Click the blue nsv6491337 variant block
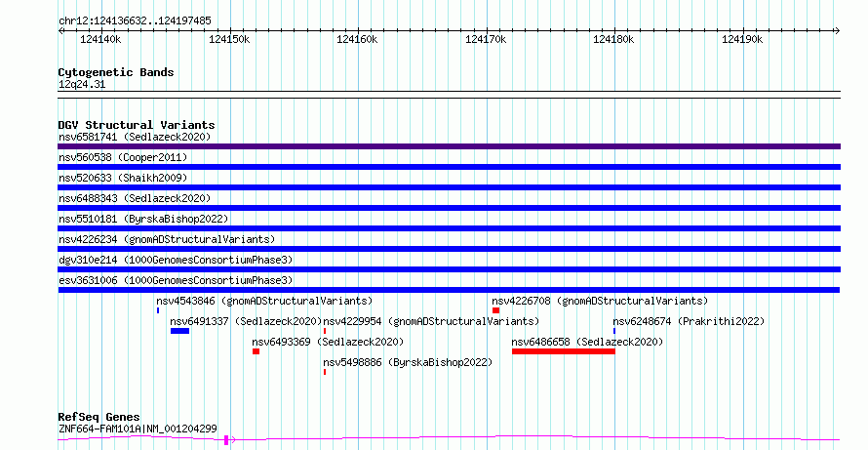Image resolution: width=868 pixels, height=450 pixels. [x=179, y=331]
